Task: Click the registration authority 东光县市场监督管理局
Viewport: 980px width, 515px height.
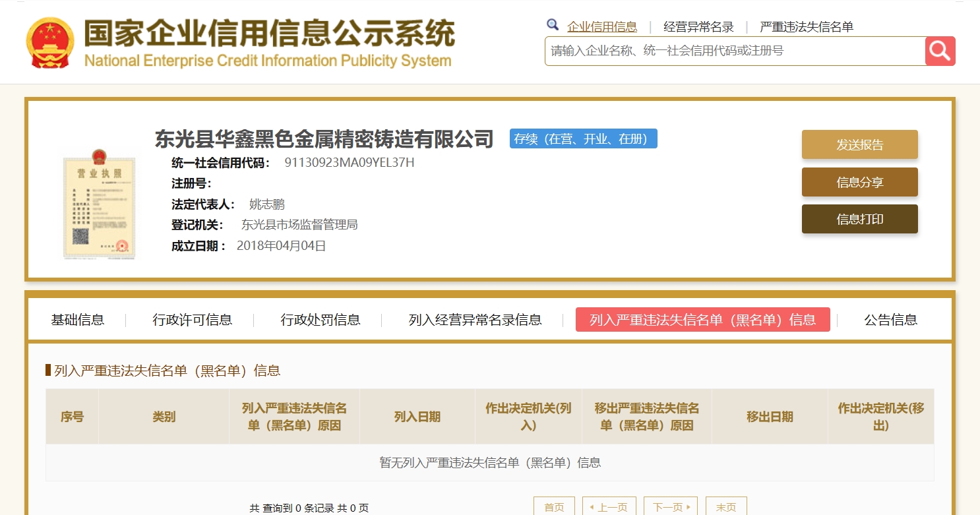Action: coord(299,224)
